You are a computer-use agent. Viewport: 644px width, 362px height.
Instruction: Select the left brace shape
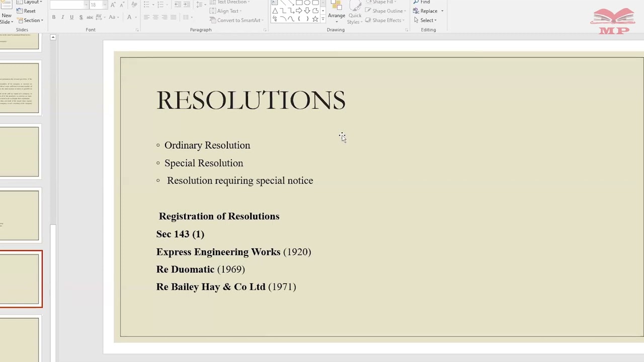[299, 19]
